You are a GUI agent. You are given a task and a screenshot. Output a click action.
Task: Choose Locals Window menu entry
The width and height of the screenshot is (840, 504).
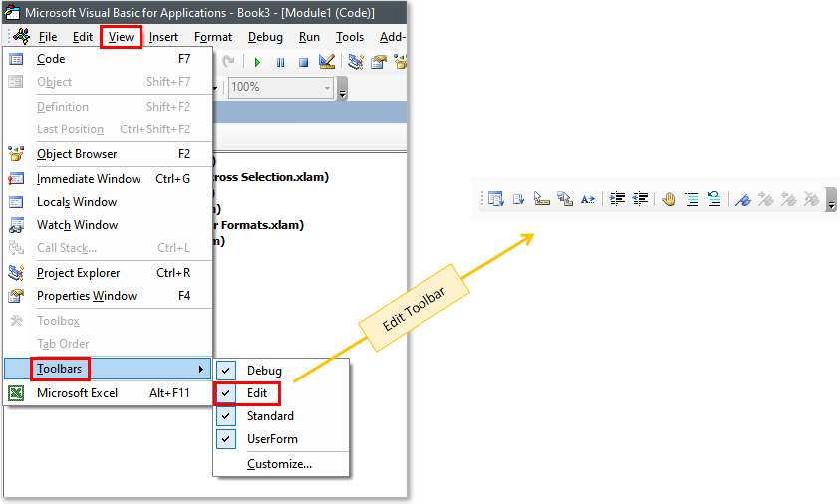108,202
